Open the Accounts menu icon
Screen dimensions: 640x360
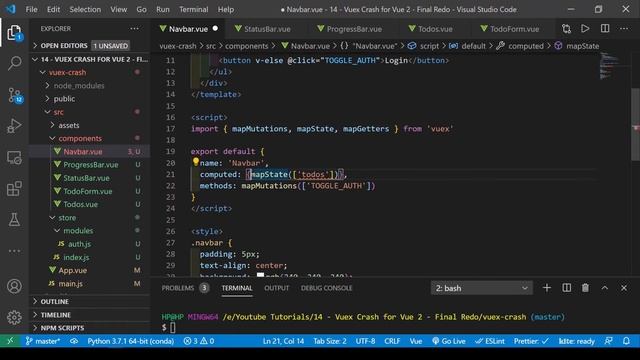pos(14,286)
